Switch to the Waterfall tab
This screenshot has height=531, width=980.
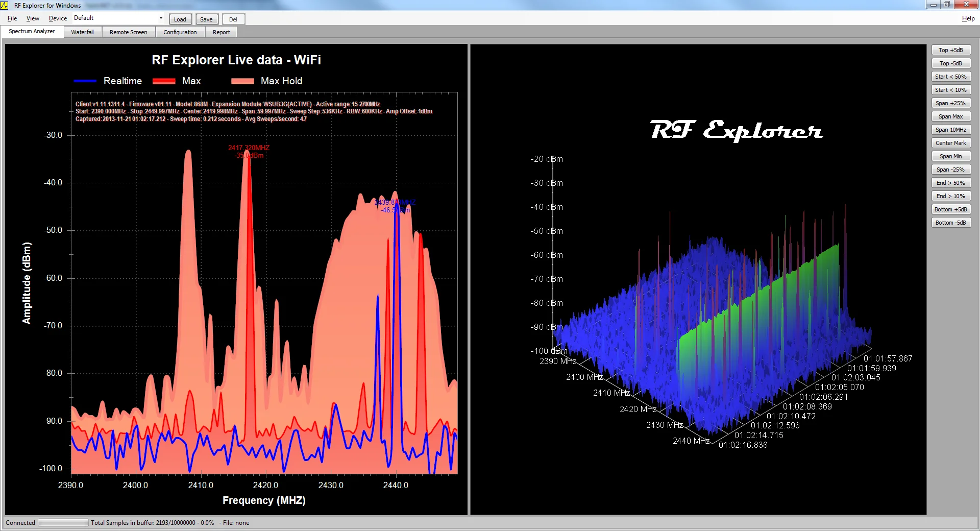point(82,32)
